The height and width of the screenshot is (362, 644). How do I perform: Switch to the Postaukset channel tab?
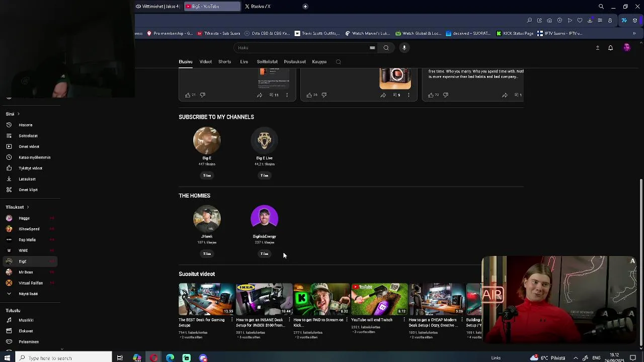295,62
